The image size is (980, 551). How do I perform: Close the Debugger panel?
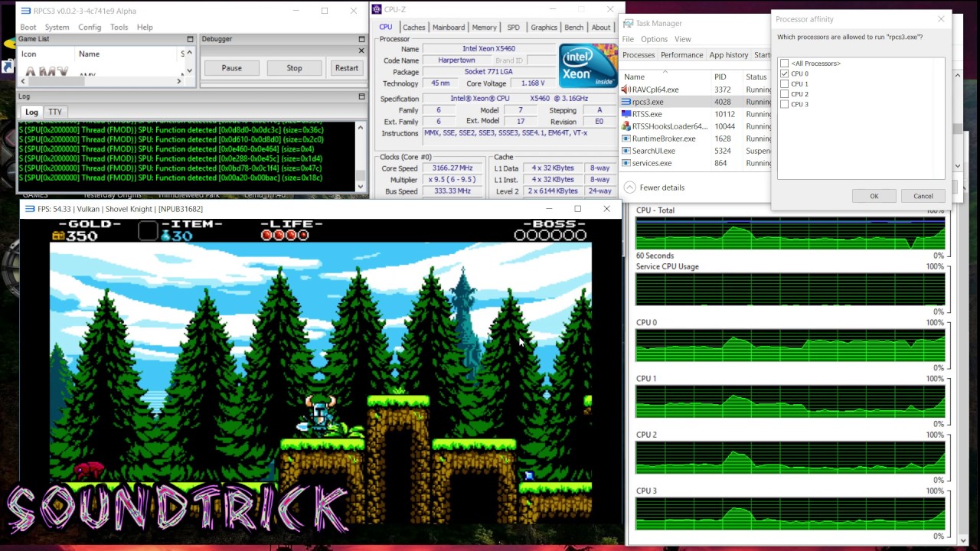(361, 51)
